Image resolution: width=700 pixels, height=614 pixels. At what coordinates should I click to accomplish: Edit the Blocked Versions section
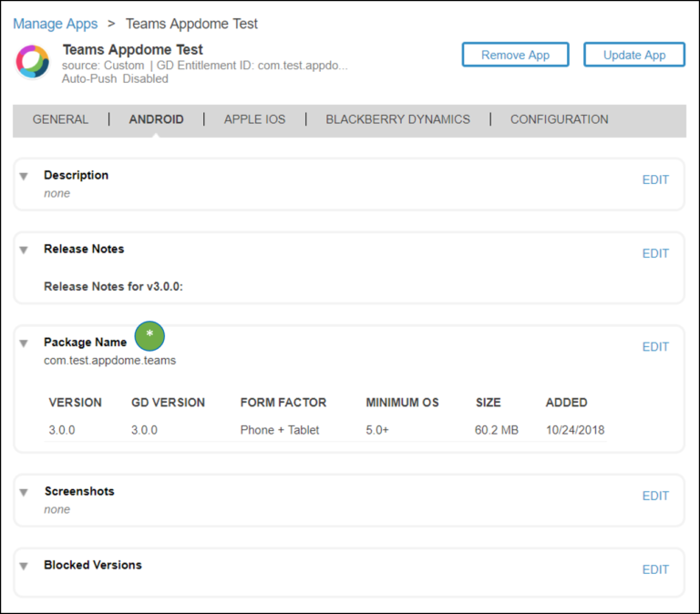click(x=655, y=569)
